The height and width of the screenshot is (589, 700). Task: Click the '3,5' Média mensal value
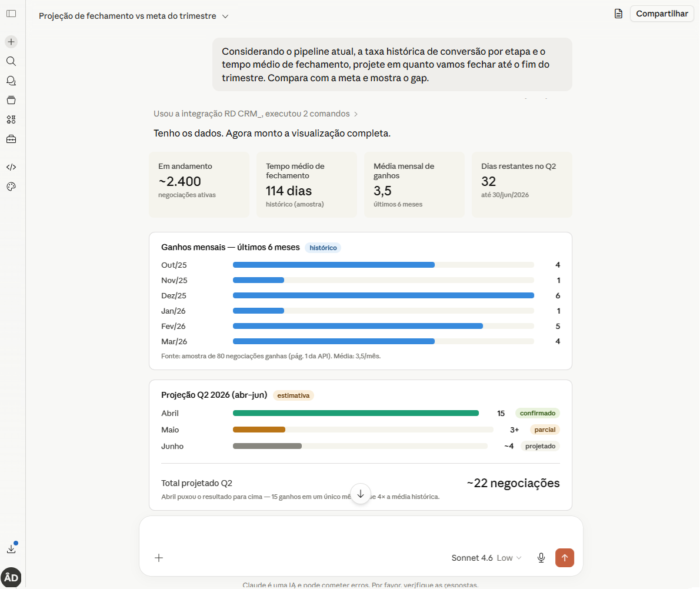click(382, 191)
